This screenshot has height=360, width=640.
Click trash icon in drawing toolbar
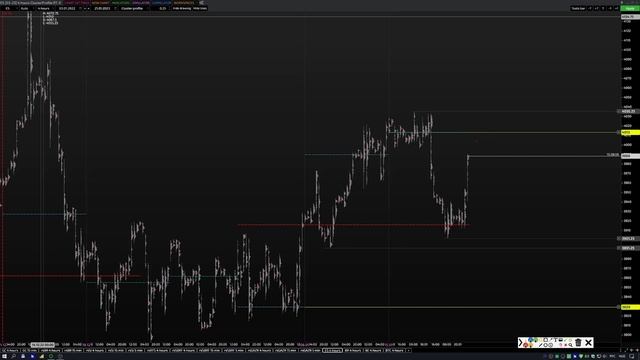pyautogui.click(x=578, y=342)
